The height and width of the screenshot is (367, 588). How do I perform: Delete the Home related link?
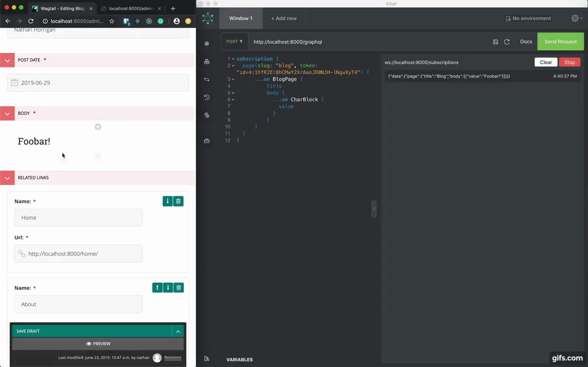[x=178, y=201]
